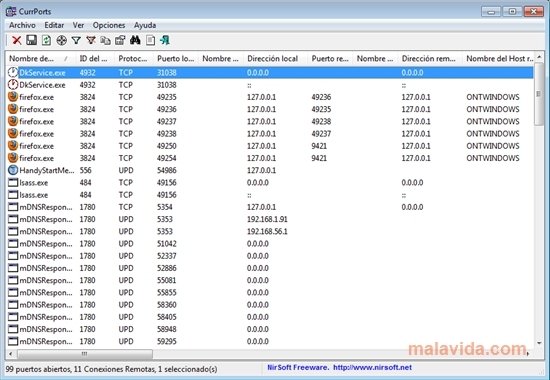Select firefox.exe row with local port 49254
The width and height of the screenshot is (550, 380).
click(270, 158)
